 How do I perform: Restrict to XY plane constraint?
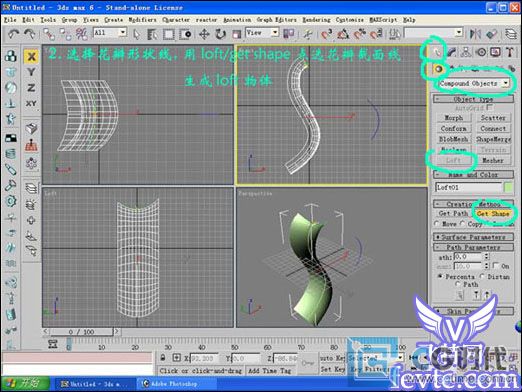coord(31,103)
